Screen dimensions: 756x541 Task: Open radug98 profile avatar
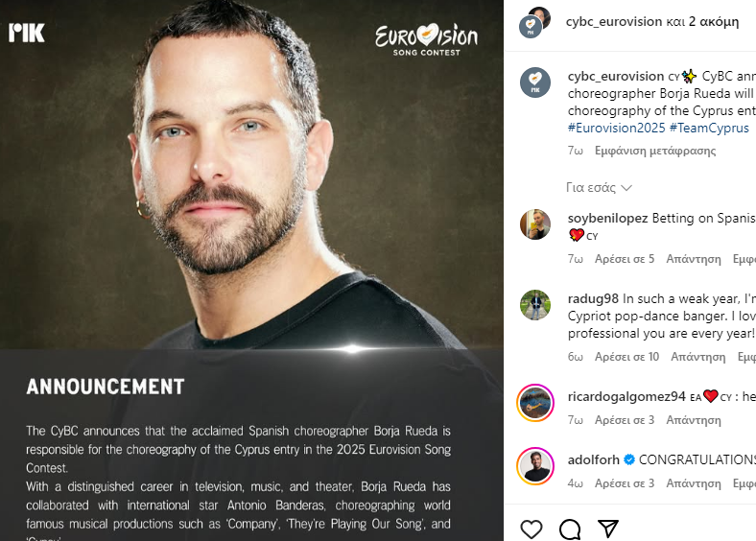534,305
